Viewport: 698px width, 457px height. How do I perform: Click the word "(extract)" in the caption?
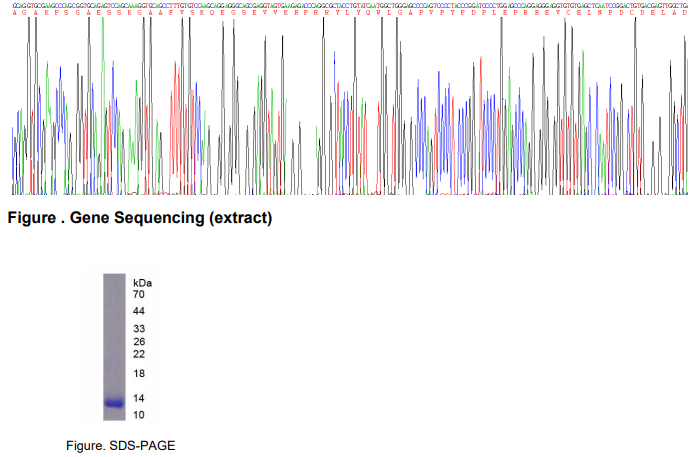pyautogui.click(x=238, y=218)
